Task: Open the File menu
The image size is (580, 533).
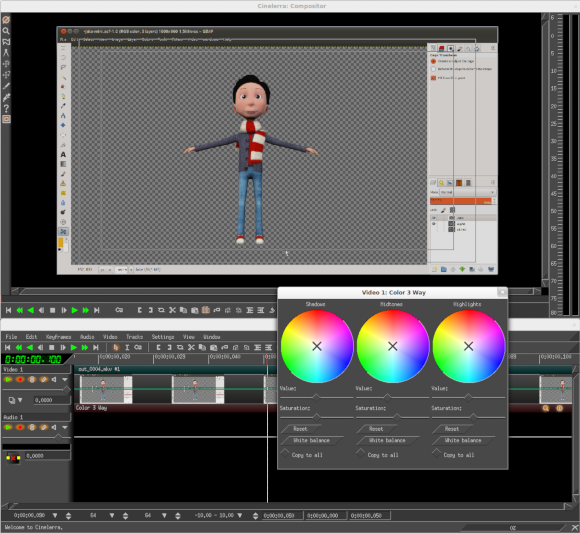Action: [x=11, y=337]
